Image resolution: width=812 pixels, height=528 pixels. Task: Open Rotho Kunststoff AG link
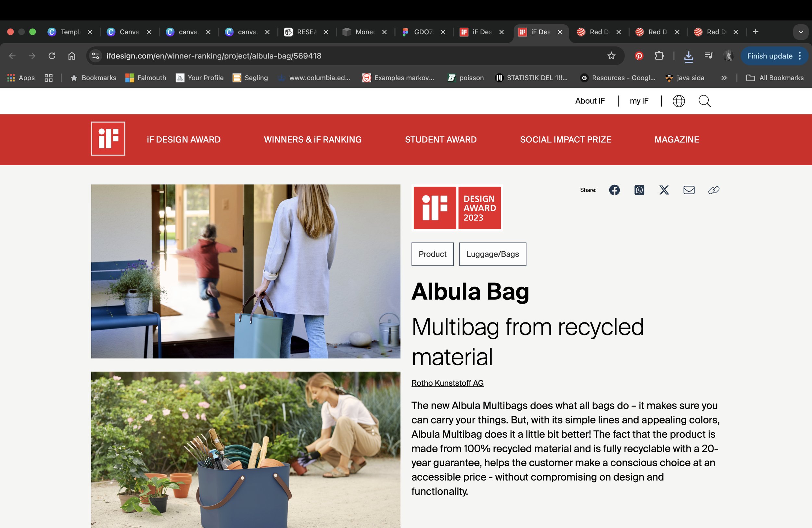coord(447,383)
